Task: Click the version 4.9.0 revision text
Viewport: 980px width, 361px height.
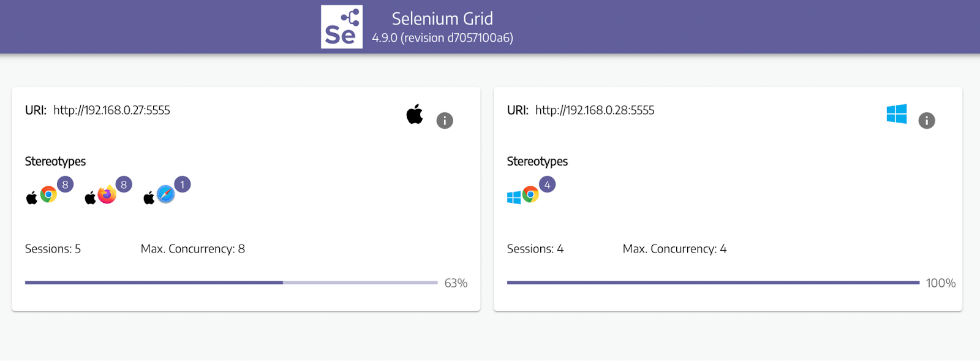Action: (x=442, y=38)
